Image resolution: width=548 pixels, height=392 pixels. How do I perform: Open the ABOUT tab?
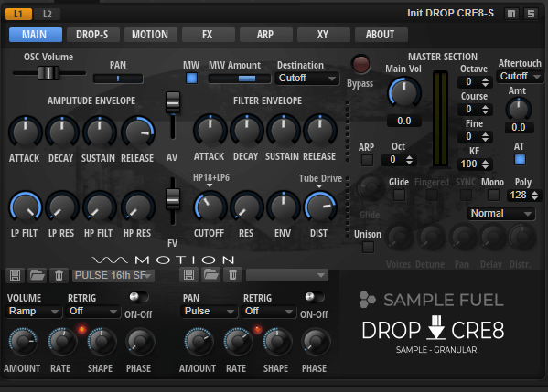(x=381, y=35)
